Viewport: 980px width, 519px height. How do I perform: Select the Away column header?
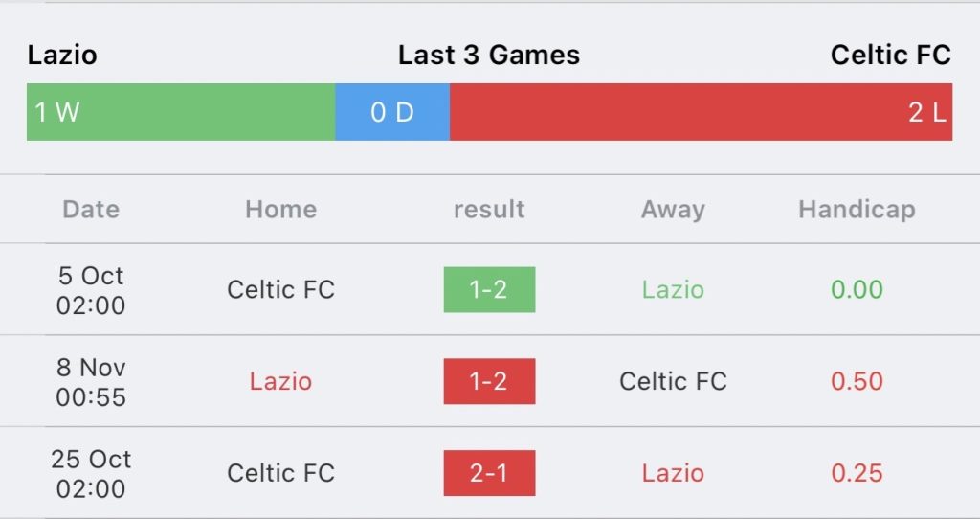pos(673,210)
